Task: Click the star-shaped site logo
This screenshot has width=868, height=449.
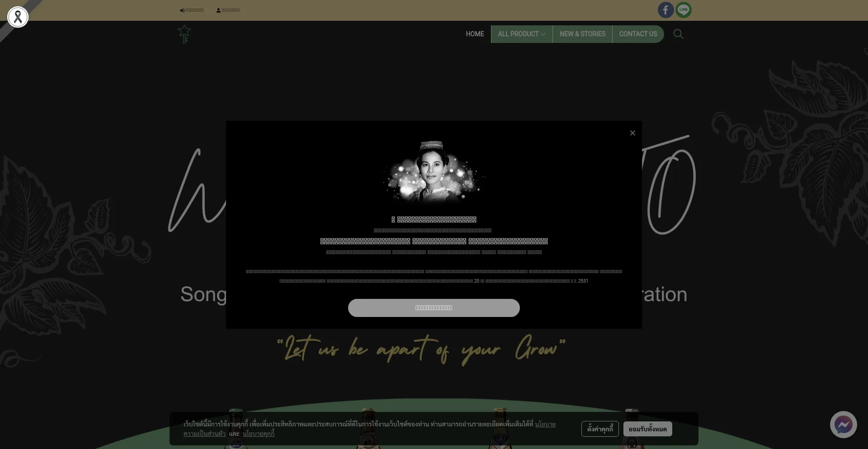Action: (x=184, y=34)
